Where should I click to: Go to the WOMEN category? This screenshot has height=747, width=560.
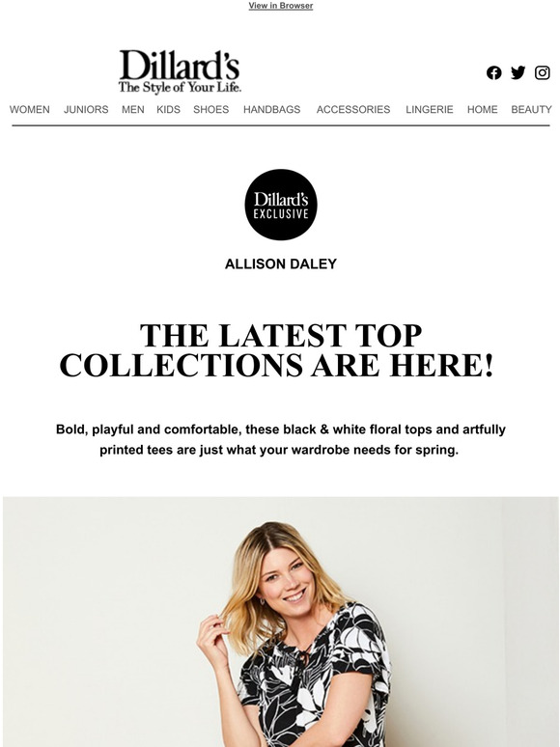click(x=30, y=110)
